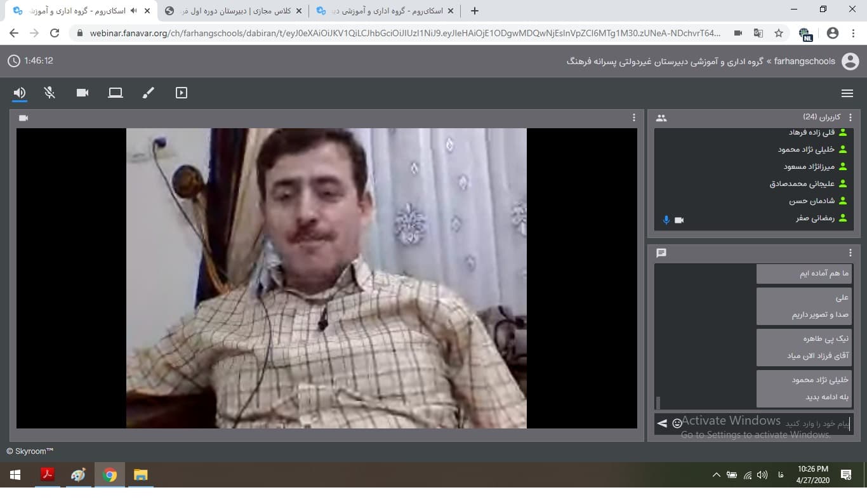Image resolution: width=867 pixels, height=504 pixels.
Task: Open video panel three-dot options
Action: 633,117
